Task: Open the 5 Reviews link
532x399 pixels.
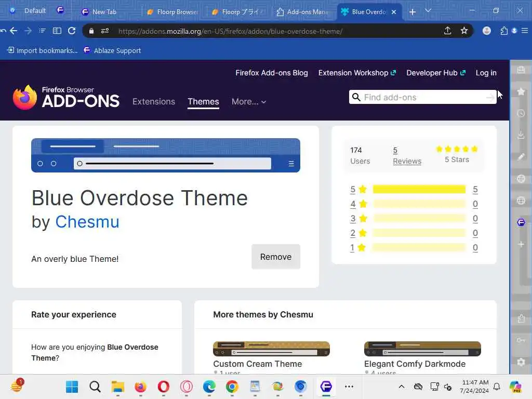Action: click(407, 156)
